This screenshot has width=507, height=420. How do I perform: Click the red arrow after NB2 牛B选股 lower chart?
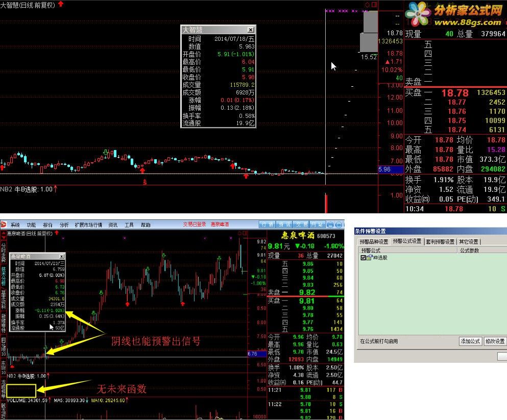[x=48, y=376]
